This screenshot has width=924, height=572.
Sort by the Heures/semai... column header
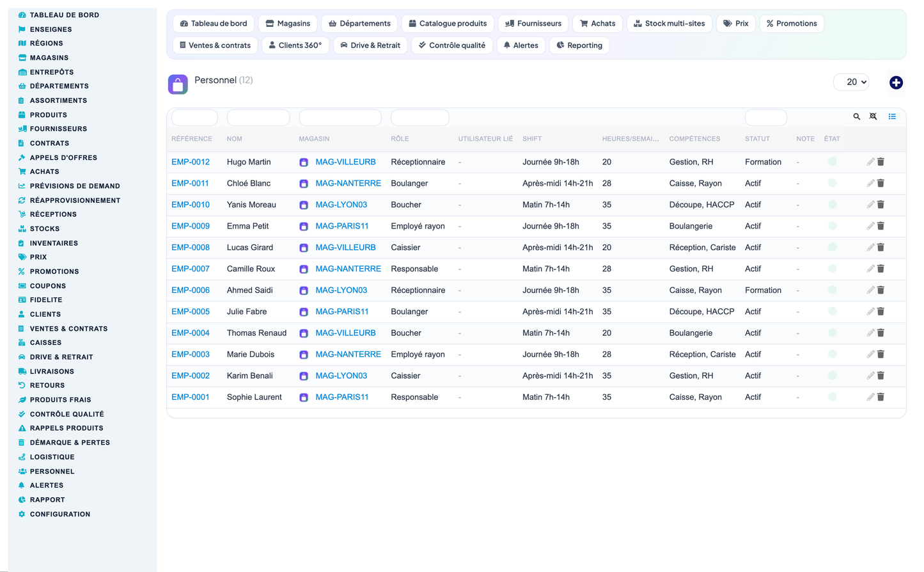pyautogui.click(x=630, y=139)
